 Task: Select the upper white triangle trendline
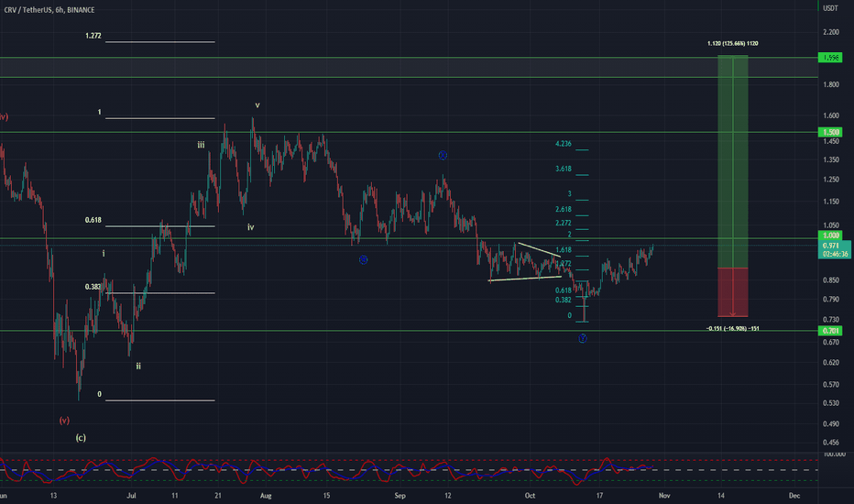coord(539,249)
